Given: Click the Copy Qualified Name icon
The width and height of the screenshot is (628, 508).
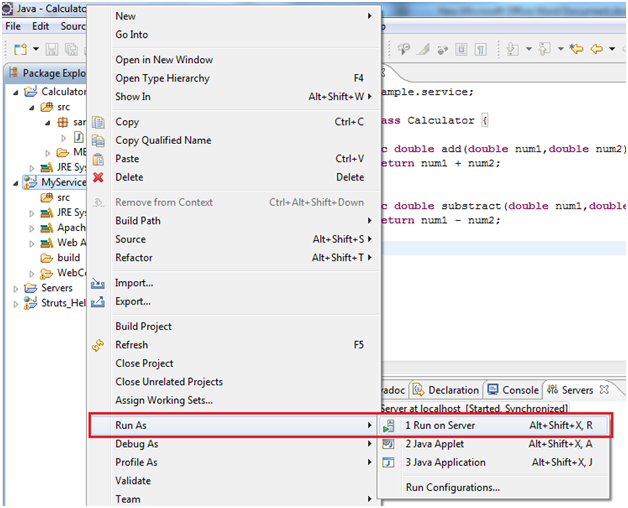Looking at the screenshot, I should pyautogui.click(x=98, y=141).
